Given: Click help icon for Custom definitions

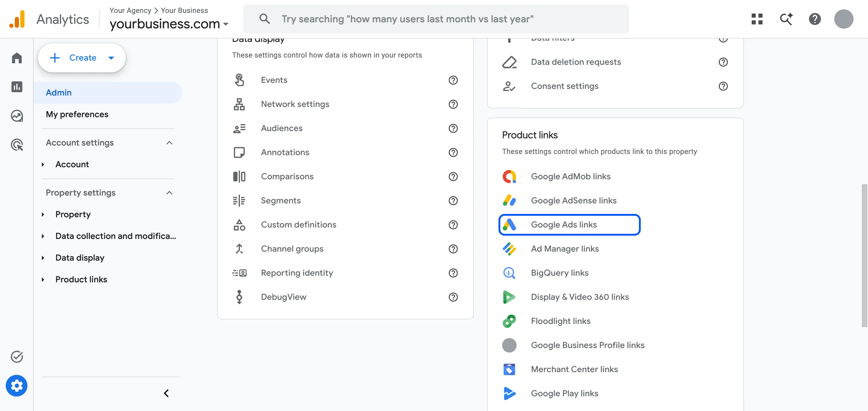Looking at the screenshot, I should pyautogui.click(x=453, y=224).
